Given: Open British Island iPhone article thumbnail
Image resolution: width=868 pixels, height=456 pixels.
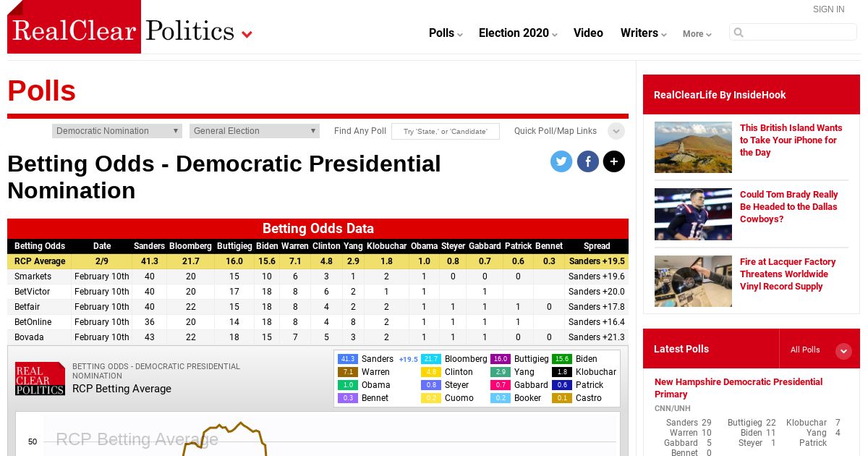Looking at the screenshot, I should tap(693, 147).
